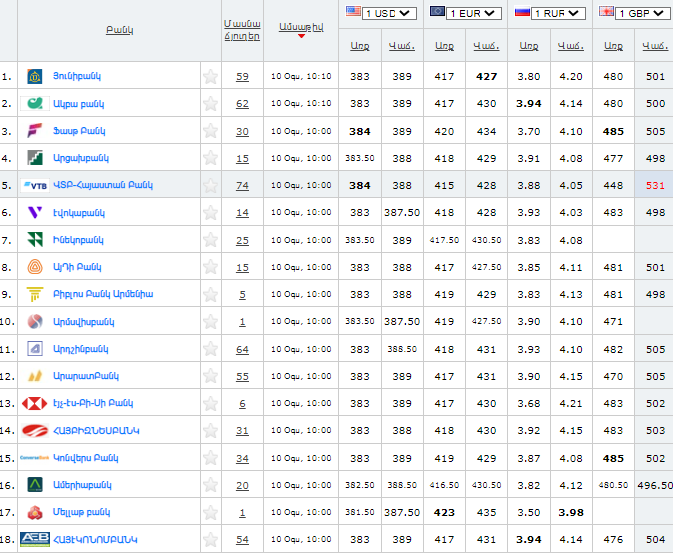Open the 1 EUR currency dropdown
This screenshot has height=553, width=673.
click(x=474, y=13)
